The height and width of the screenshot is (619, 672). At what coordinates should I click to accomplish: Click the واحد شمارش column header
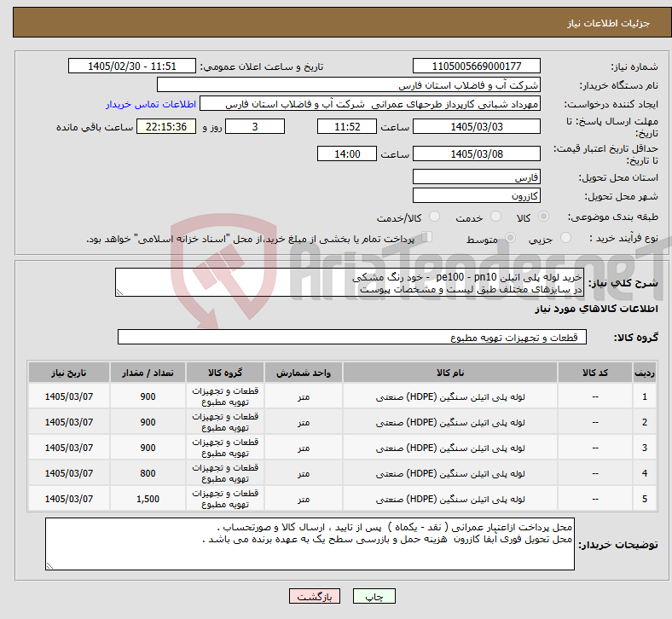pos(303,373)
